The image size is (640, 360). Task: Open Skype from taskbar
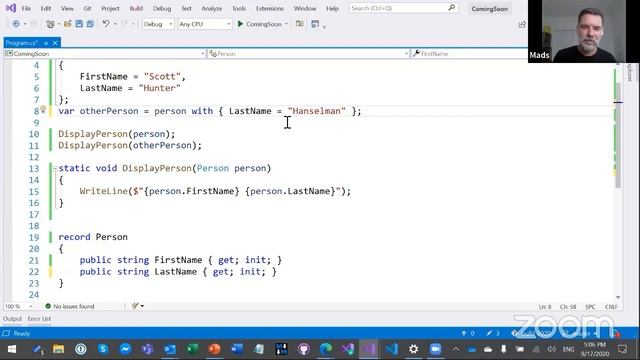103,349
